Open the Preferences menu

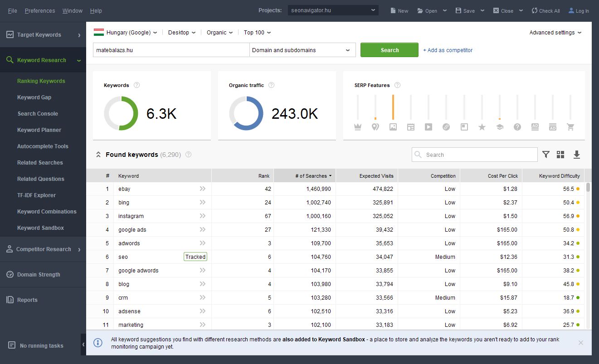pos(40,11)
